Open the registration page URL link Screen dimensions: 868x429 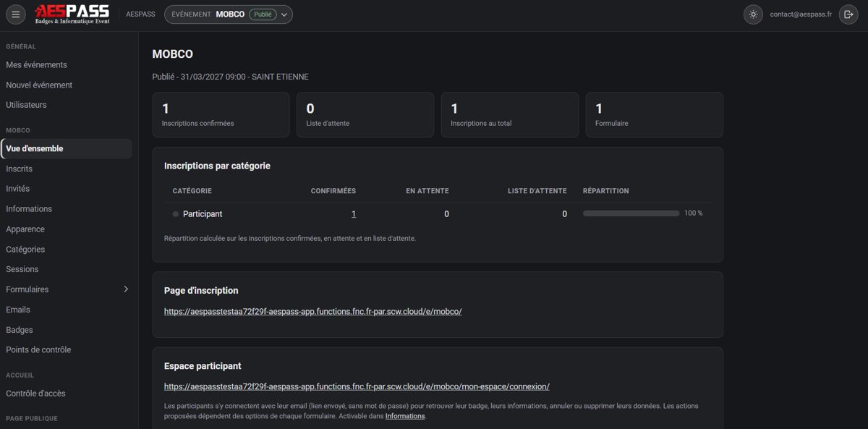tap(312, 312)
